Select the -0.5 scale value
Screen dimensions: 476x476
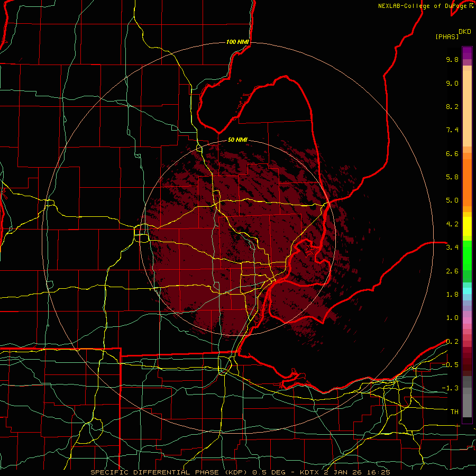[450, 365]
